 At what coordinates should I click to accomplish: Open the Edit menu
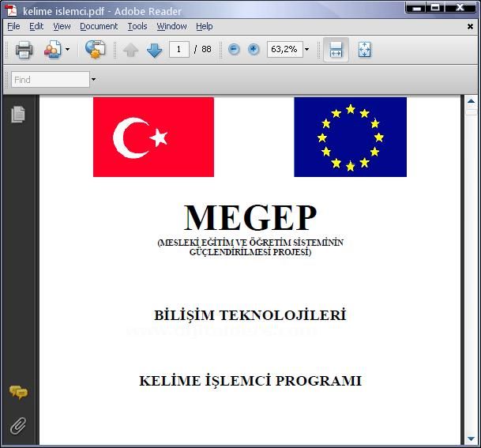36,26
